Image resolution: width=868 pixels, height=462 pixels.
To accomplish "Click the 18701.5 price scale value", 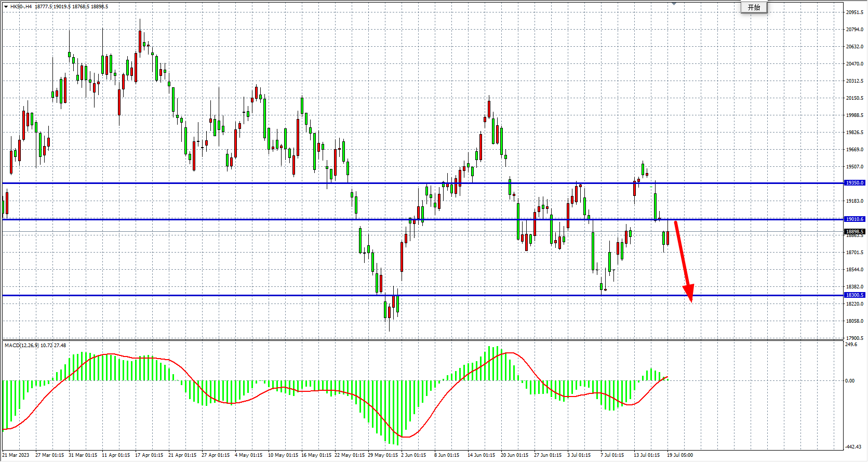I will pos(854,253).
